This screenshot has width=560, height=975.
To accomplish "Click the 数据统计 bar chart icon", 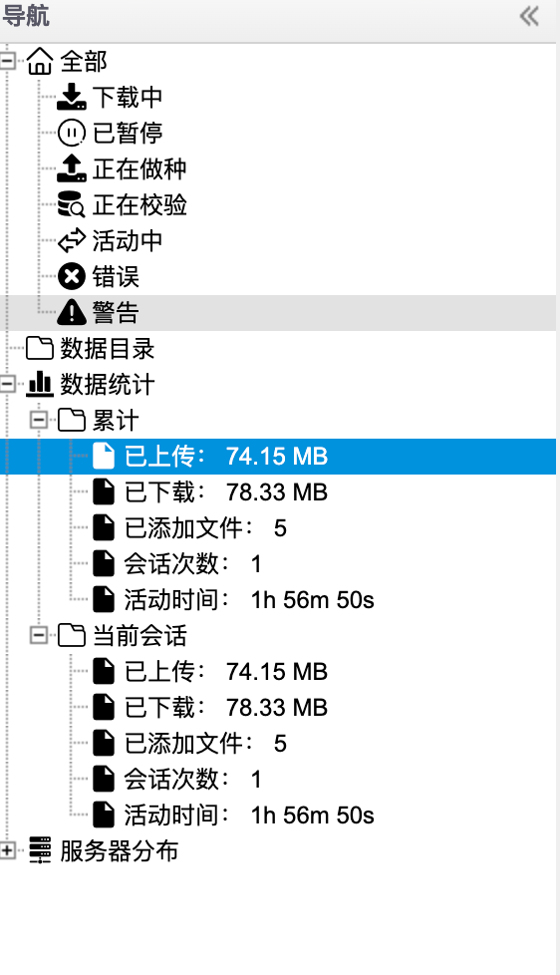I will [x=40, y=384].
